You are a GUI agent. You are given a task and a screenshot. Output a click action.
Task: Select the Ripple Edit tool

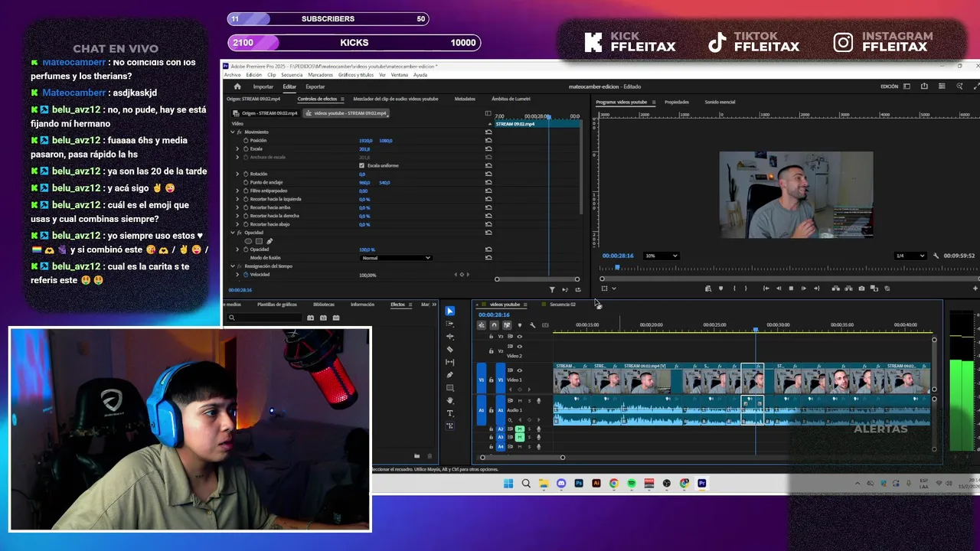pyautogui.click(x=449, y=337)
